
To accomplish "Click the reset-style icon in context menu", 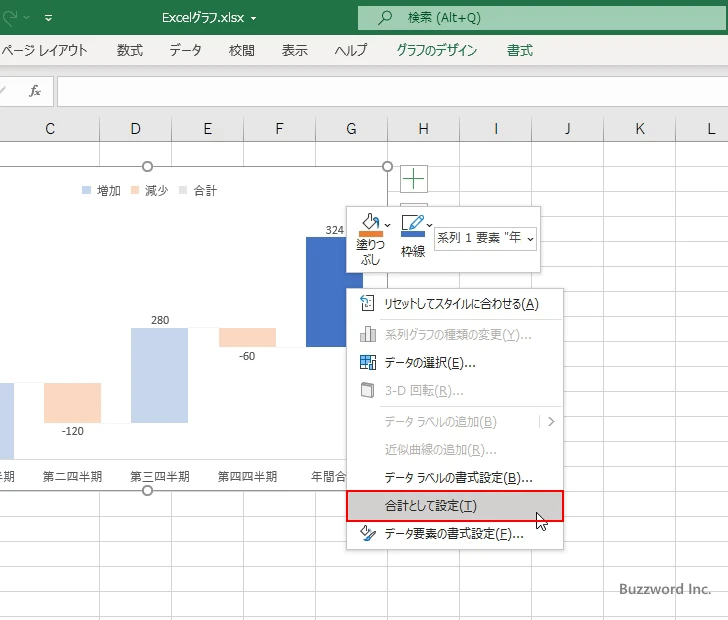I will click(367, 303).
